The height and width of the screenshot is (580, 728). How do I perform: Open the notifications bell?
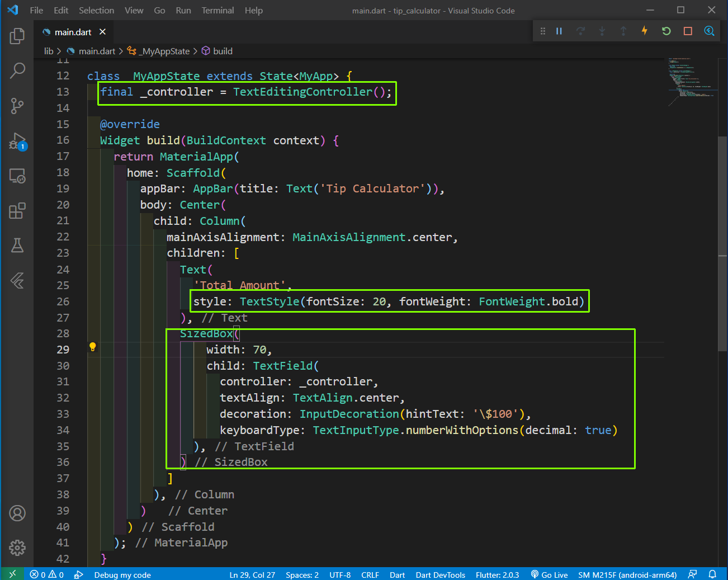(x=712, y=574)
